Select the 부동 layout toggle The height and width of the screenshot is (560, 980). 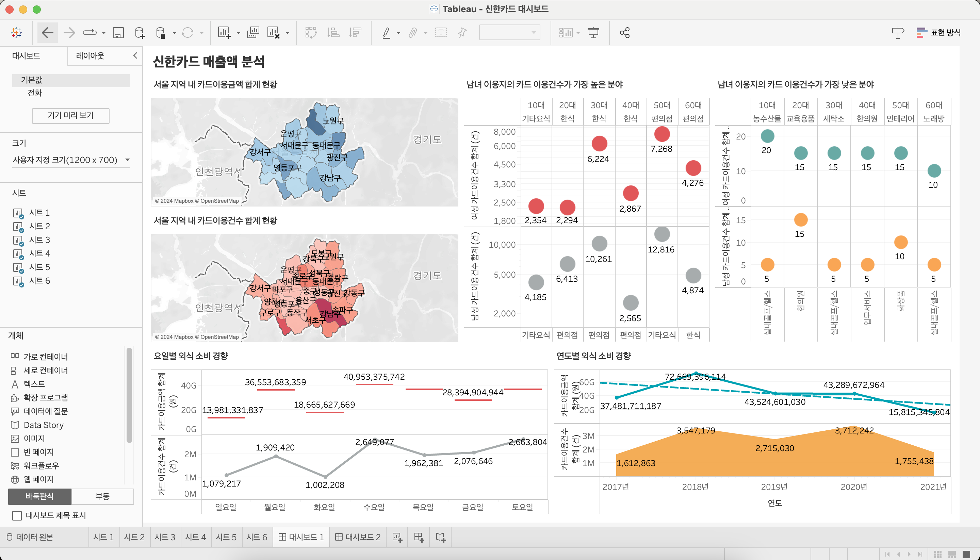coord(102,496)
